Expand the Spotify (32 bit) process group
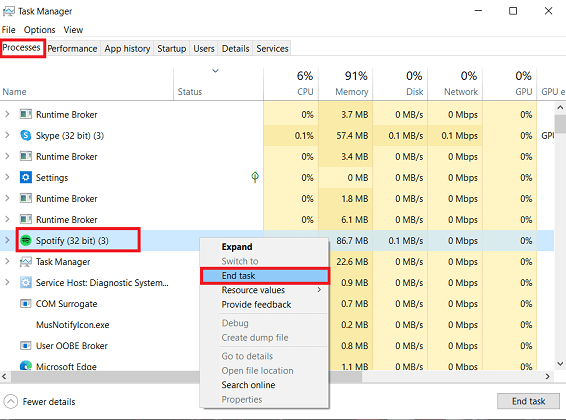This screenshot has width=566, height=420. pos(7,240)
